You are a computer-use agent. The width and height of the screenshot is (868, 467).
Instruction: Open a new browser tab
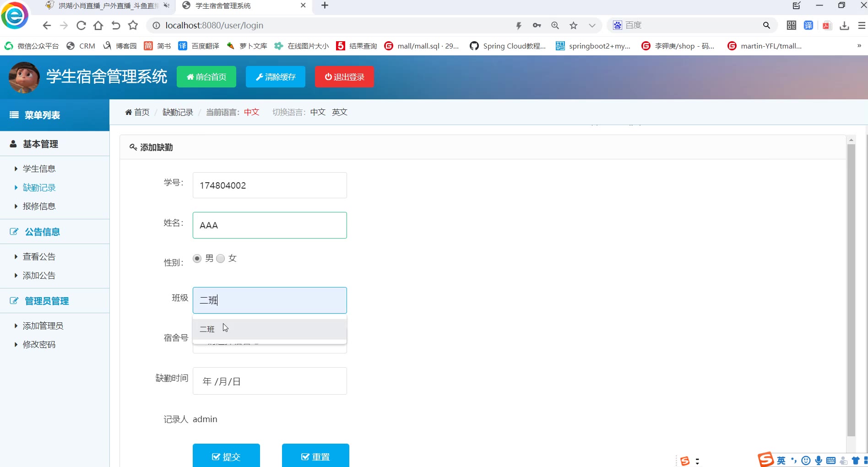coord(325,5)
